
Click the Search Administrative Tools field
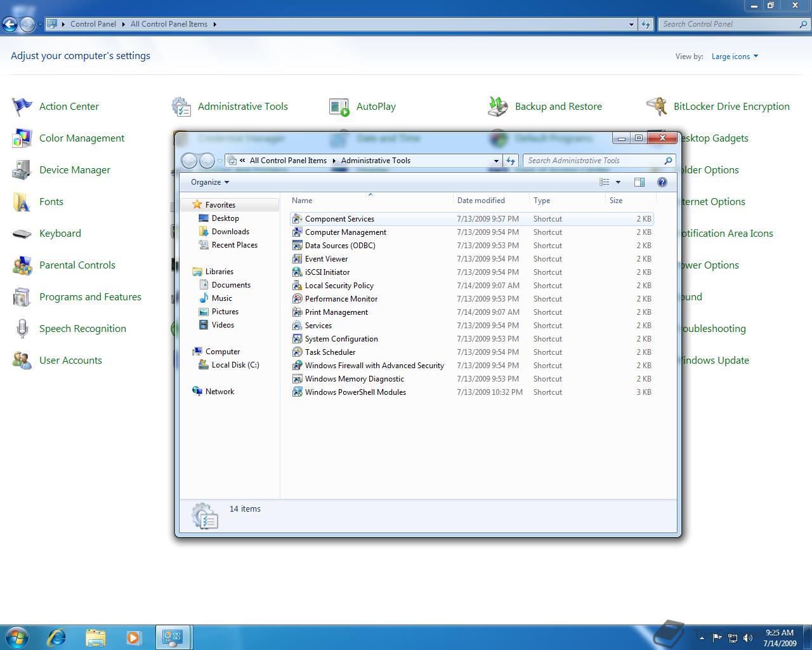[x=593, y=161]
